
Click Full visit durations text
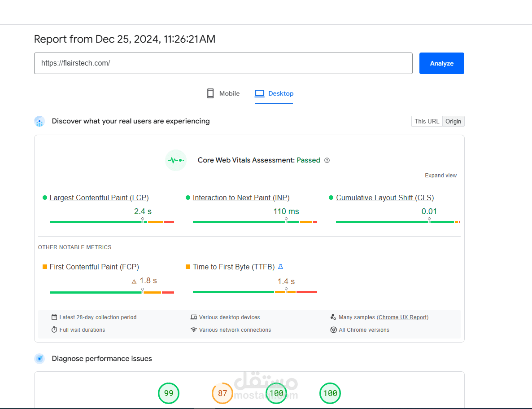click(x=82, y=330)
